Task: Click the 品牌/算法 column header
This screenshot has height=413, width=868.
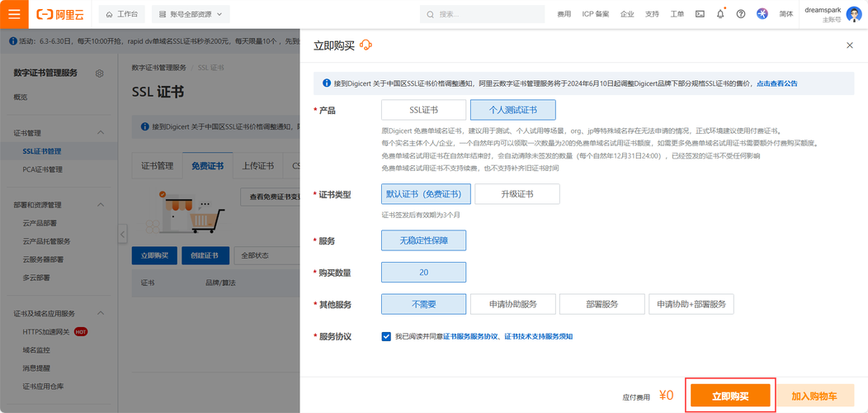Action: click(x=220, y=282)
